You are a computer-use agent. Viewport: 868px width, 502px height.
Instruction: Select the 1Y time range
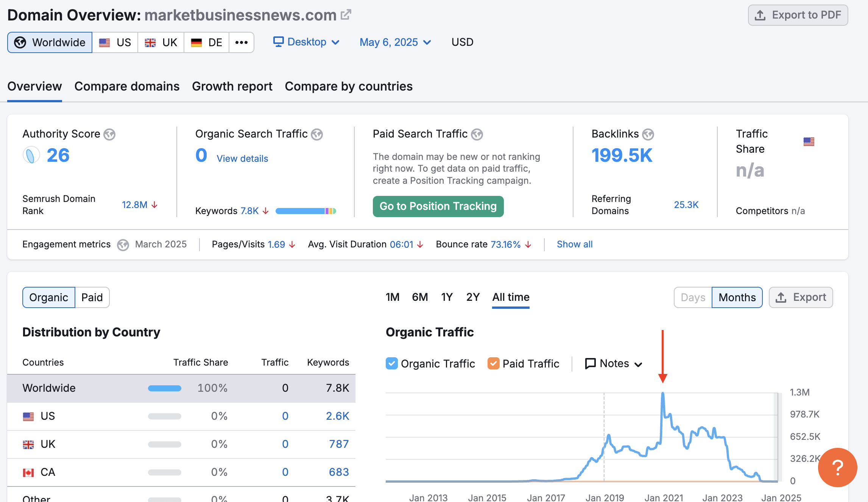[447, 297]
